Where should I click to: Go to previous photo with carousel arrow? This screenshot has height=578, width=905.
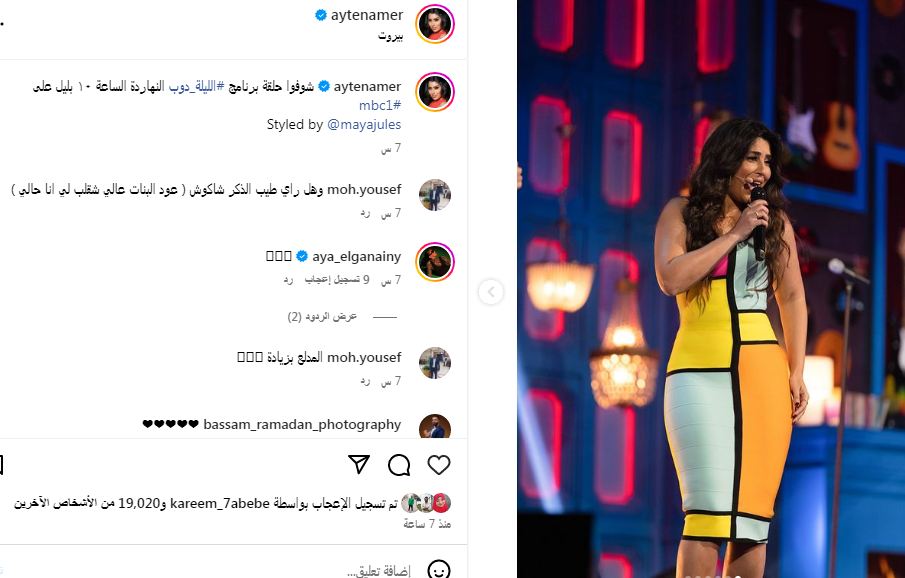click(x=491, y=292)
